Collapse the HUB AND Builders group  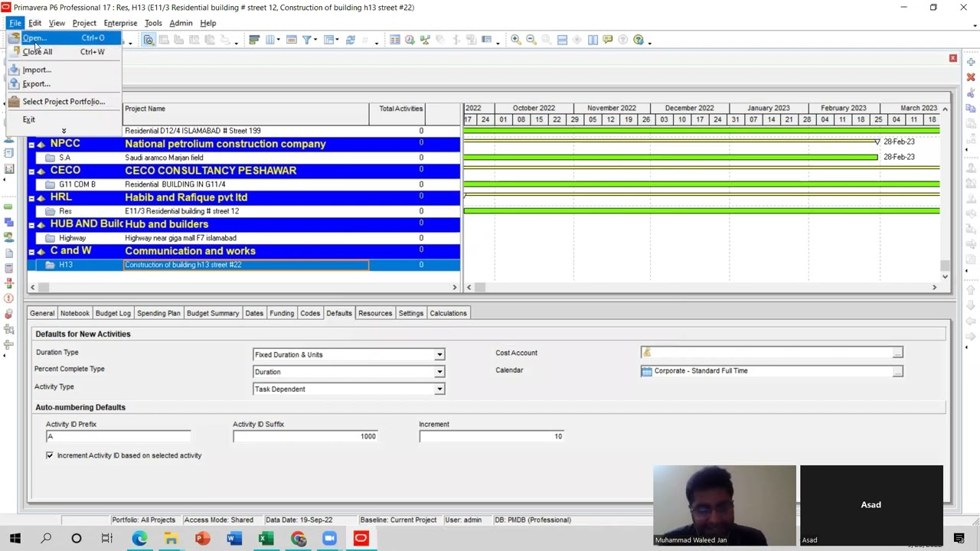pyautogui.click(x=31, y=224)
